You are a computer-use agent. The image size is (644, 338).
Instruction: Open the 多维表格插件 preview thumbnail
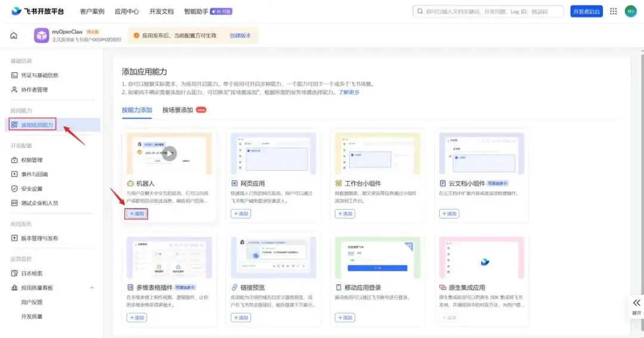click(169, 257)
